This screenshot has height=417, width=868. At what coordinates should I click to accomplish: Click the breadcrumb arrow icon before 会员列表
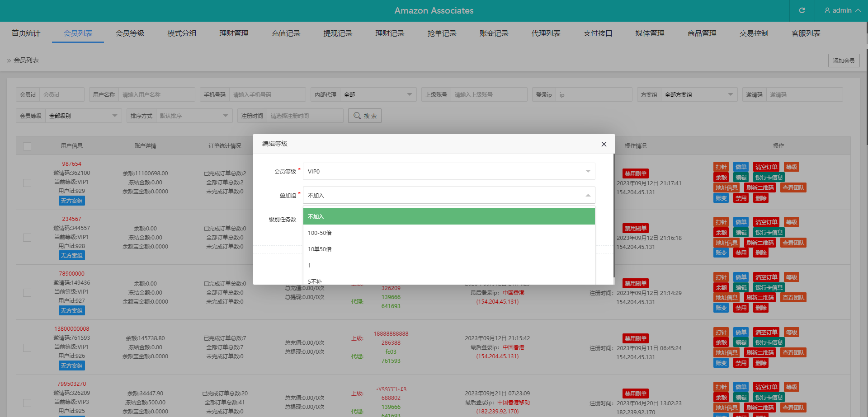coord(9,61)
